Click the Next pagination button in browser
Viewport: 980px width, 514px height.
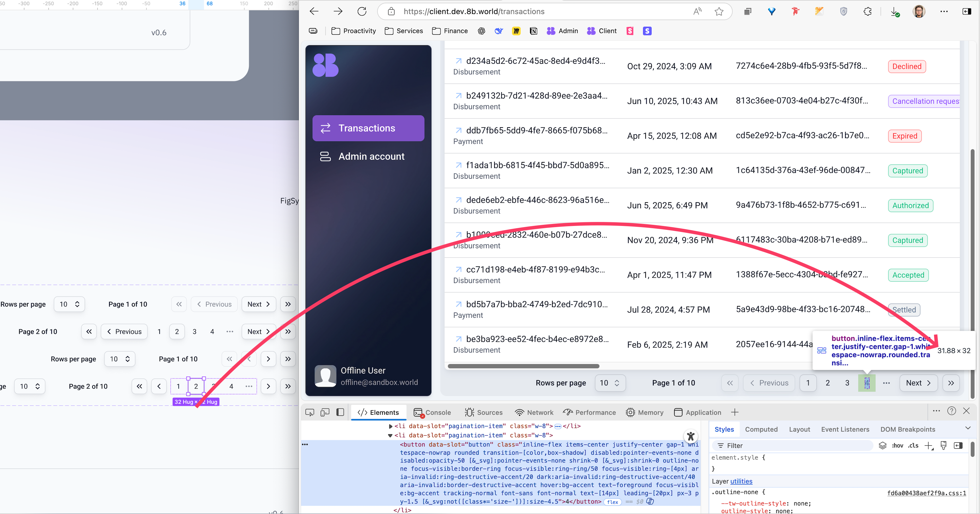(x=918, y=383)
